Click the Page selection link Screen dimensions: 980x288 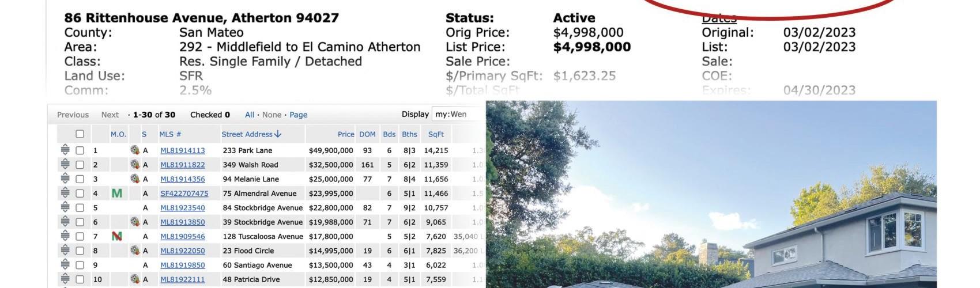click(x=299, y=115)
